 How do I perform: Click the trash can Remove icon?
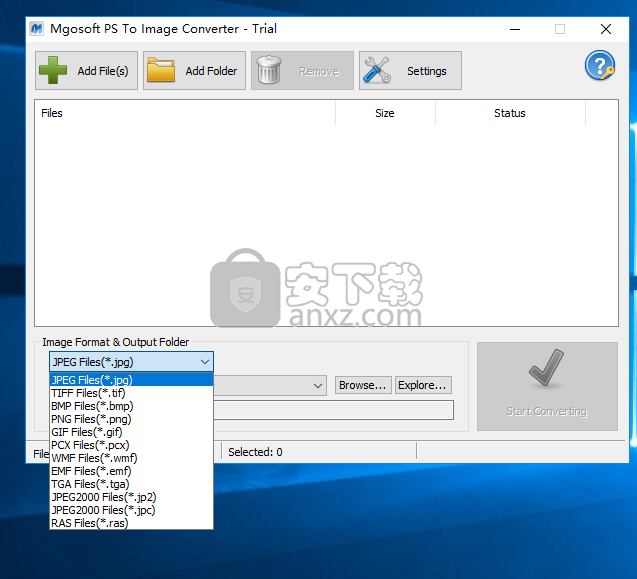pos(269,70)
